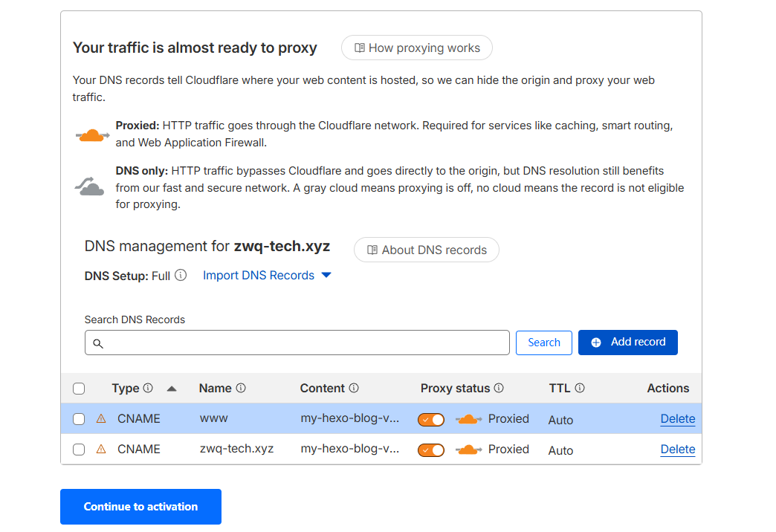The width and height of the screenshot is (776, 532).
Task: Toggle proxy off for zwq-tech.xyz record
Action: pos(431,450)
